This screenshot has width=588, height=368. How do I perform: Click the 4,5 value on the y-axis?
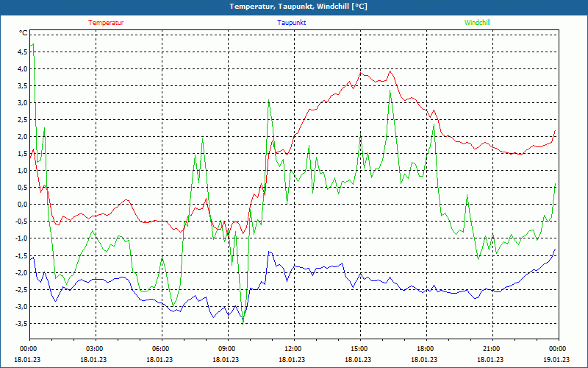(x=22, y=52)
